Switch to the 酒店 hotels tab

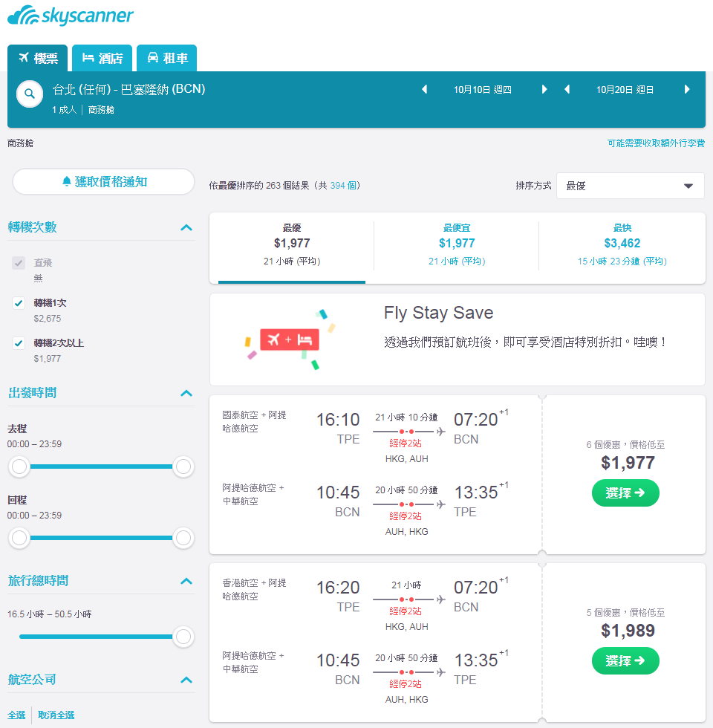pos(102,58)
